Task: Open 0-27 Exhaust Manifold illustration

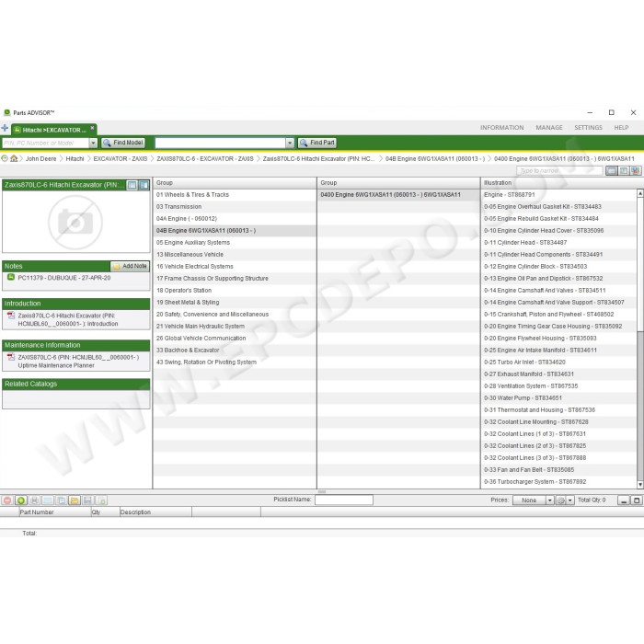Action: 559,374
